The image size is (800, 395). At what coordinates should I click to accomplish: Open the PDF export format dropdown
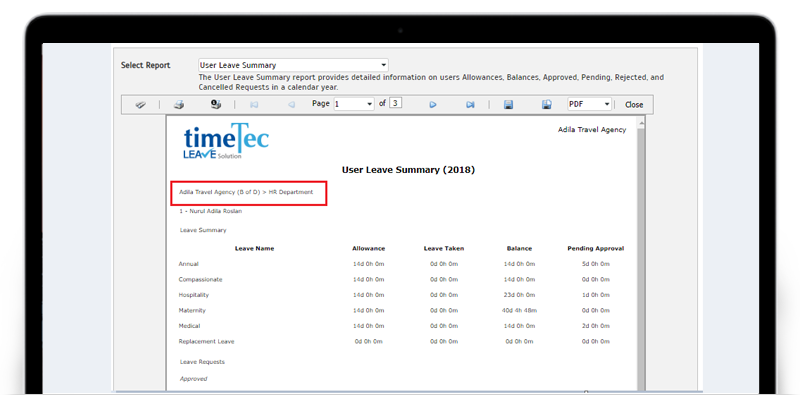click(x=589, y=104)
